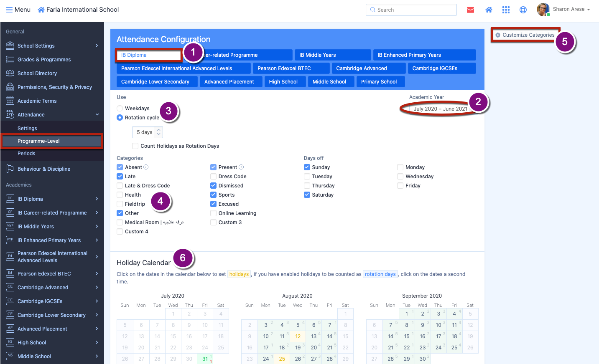Open the mail inbox icon

(470, 10)
